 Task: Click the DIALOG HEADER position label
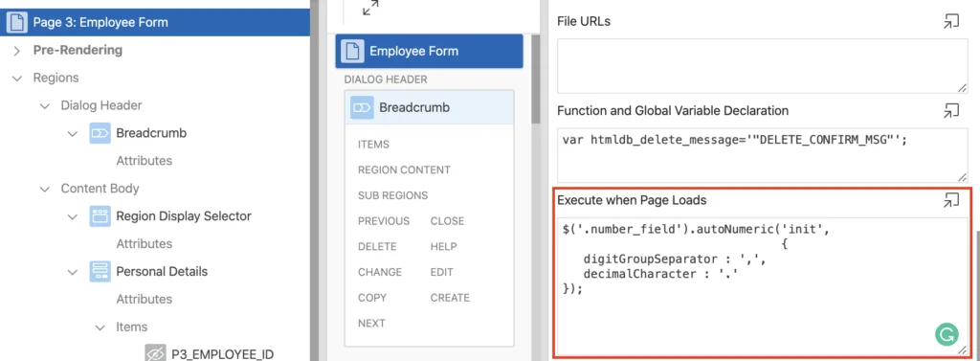[x=386, y=79]
